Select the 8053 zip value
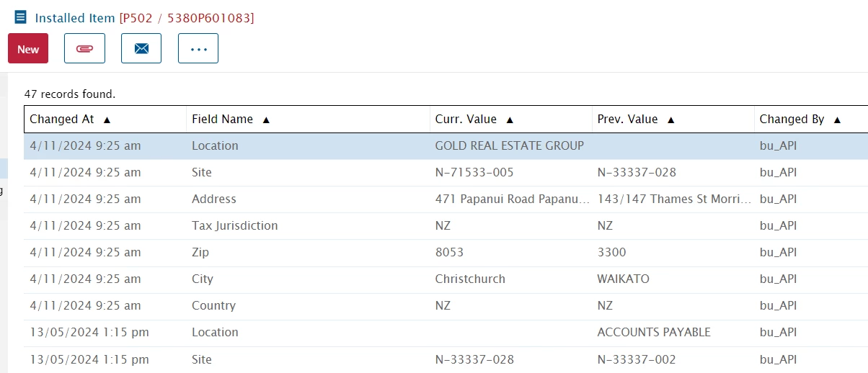Screen dimensions: 868x373 (449, 252)
